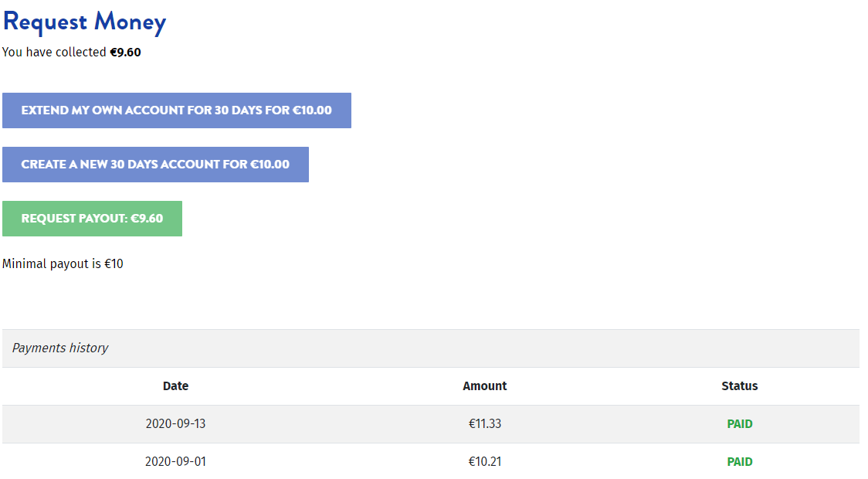Click the Status column header
This screenshot has height=479, width=868.
pos(739,386)
